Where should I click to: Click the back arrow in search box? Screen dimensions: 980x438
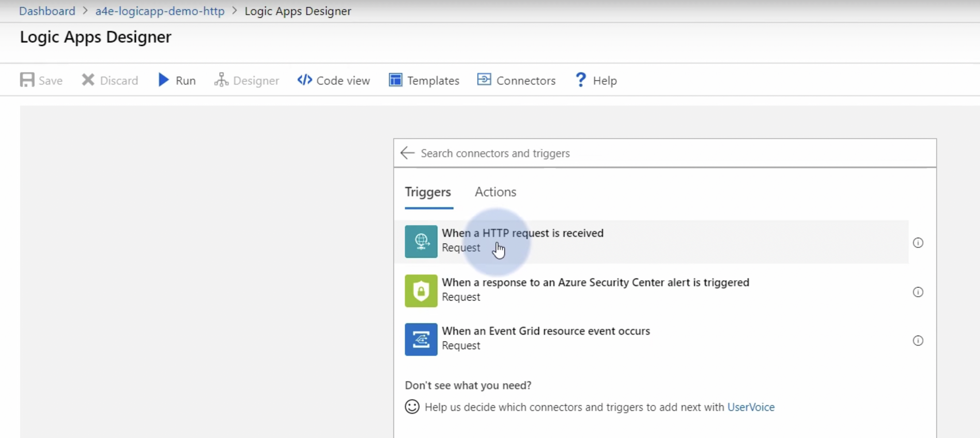[x=407, y=153]
